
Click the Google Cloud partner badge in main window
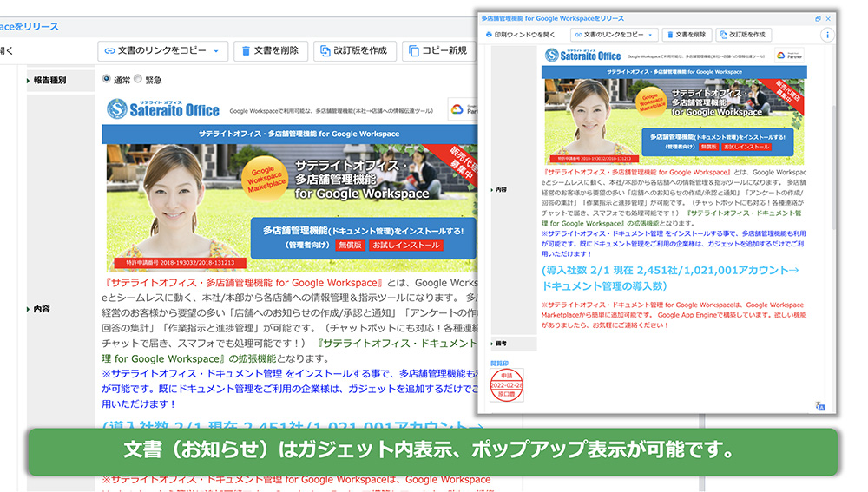tap(463, 109)
